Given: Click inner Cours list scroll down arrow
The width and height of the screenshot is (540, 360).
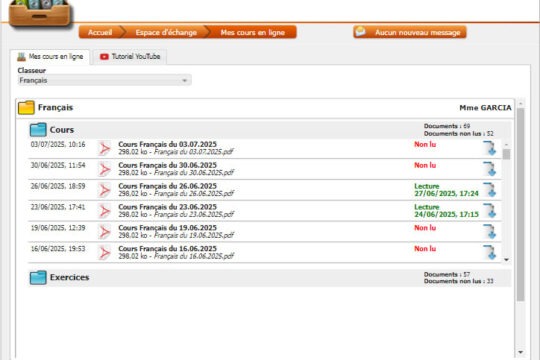Looking at the screenshot, I should tap(506, 260).
